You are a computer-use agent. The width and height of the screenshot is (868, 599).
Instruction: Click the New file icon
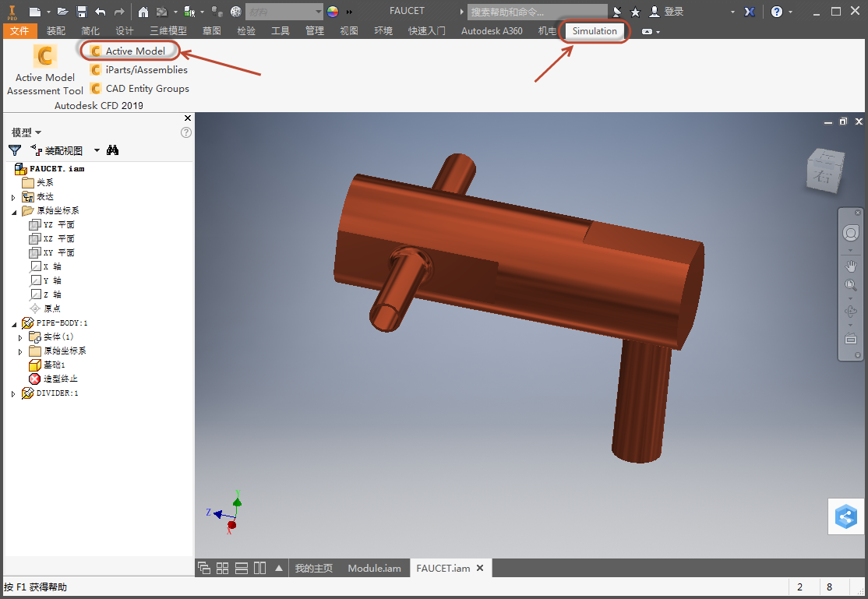35,12
